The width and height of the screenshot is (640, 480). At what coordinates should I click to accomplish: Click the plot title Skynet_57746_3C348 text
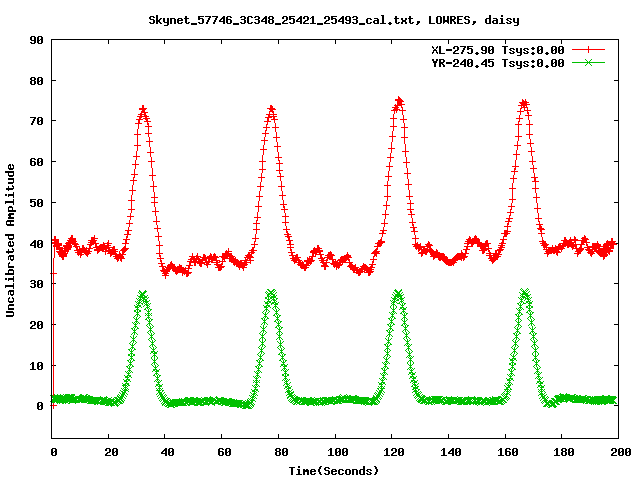click(334, 20)
